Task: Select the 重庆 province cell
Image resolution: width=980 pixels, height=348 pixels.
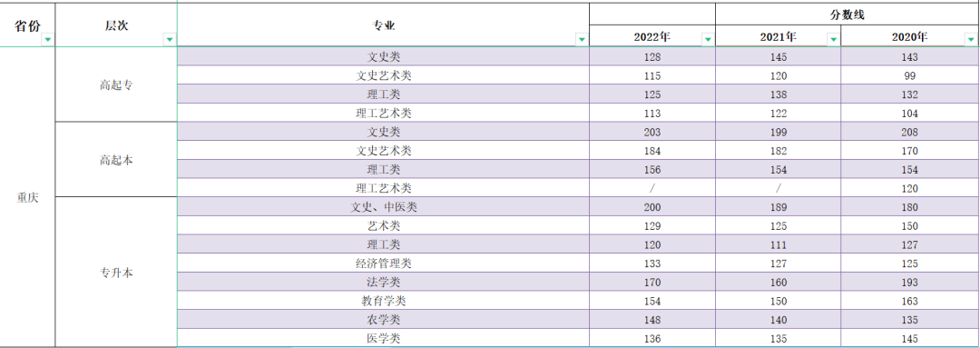Action: [27, 197]
